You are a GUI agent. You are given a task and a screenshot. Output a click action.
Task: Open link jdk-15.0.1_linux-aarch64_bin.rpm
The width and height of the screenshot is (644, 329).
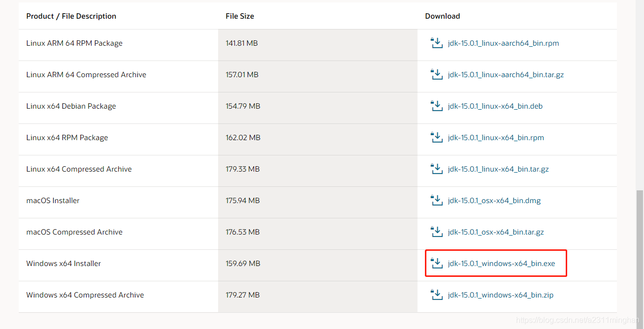503,43
